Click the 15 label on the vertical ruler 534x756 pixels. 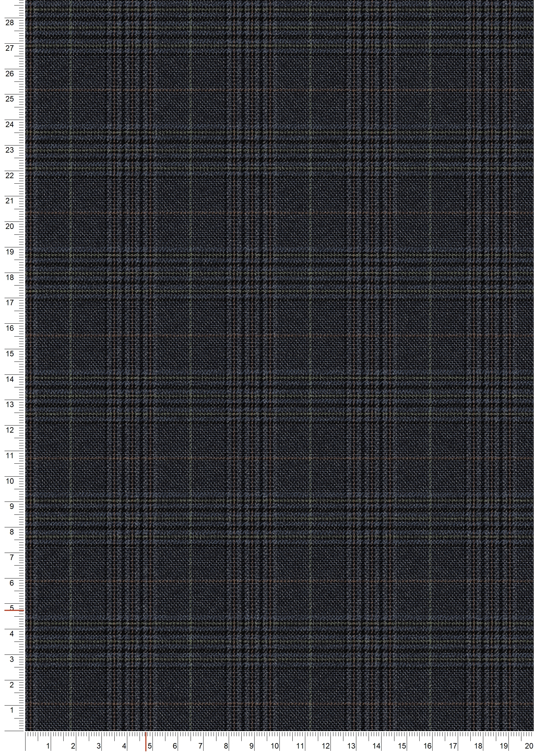tap(10, 354)
